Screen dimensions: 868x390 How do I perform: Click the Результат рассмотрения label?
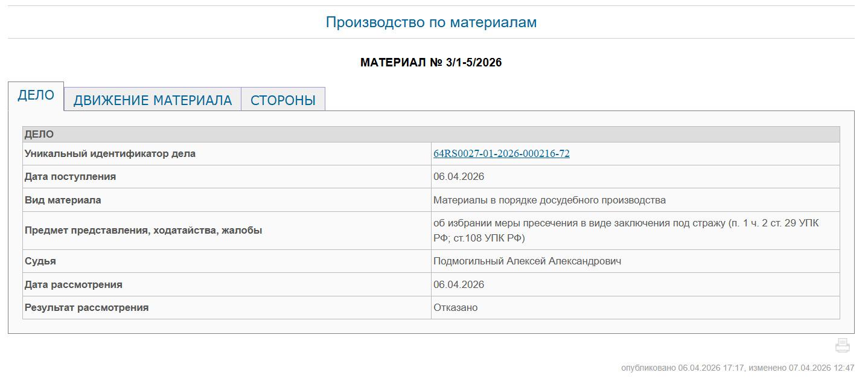(86, 308)
